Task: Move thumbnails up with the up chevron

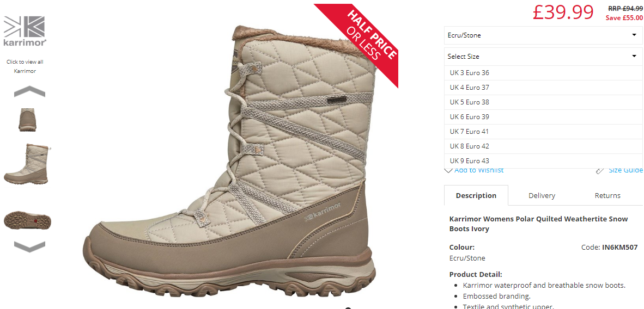Action: click(x=29, y=92)
